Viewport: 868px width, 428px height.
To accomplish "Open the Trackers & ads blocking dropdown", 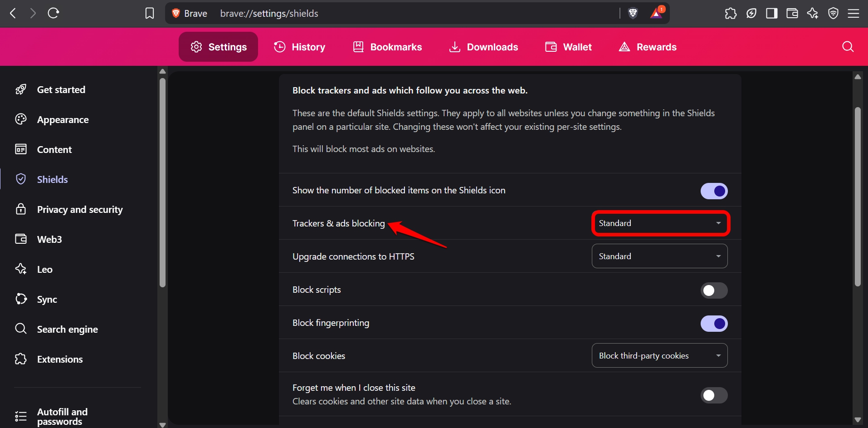I will [x=660, y=223].
